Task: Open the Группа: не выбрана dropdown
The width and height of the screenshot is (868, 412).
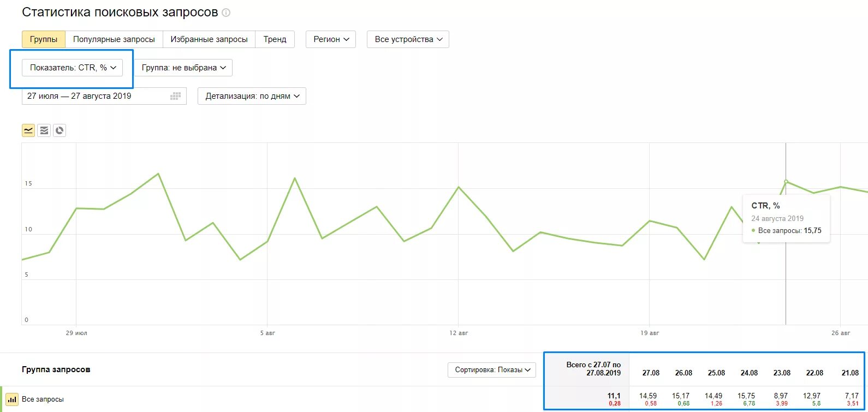Action: click(183, 68)
